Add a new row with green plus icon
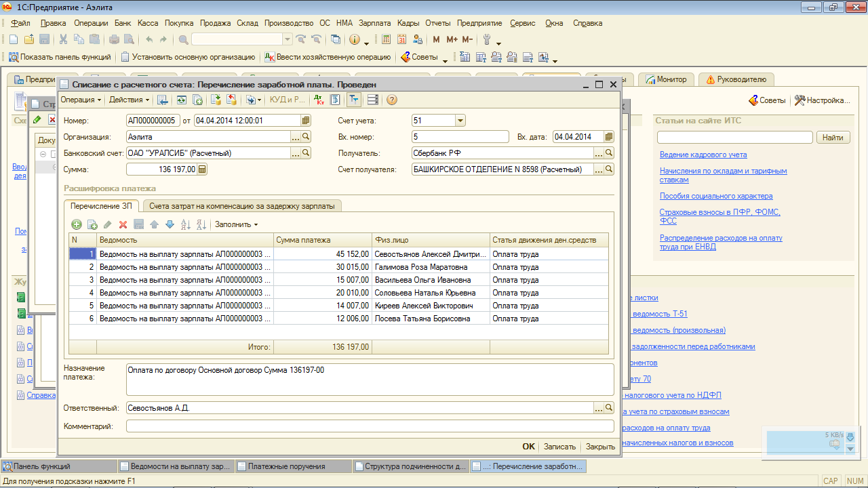Image resolution: width=868 pixels, height=488 pixels. (77, 224)
